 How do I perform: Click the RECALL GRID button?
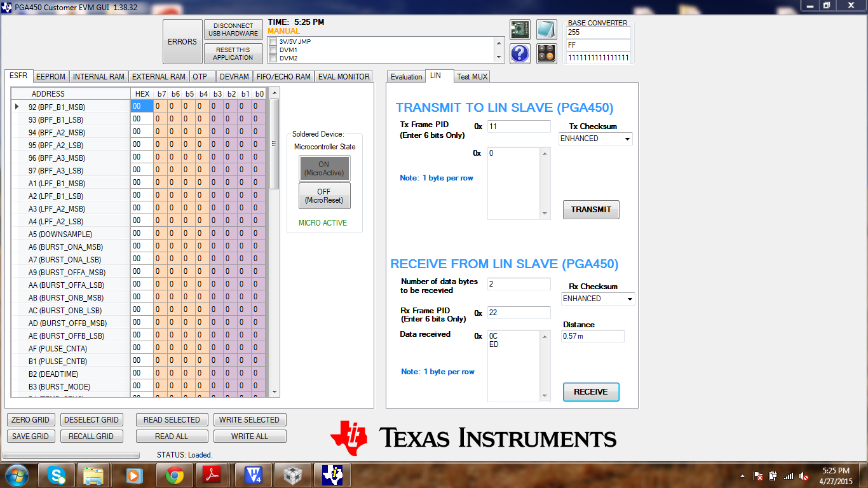click(x=92, y=437)
